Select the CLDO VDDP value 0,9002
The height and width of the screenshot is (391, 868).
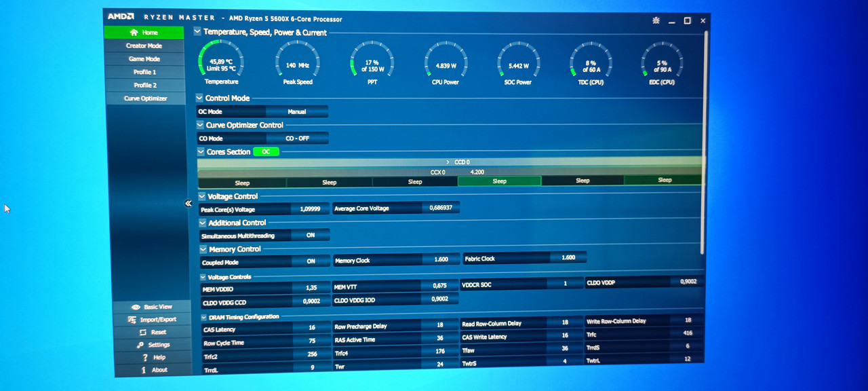(x=688, y=281)
